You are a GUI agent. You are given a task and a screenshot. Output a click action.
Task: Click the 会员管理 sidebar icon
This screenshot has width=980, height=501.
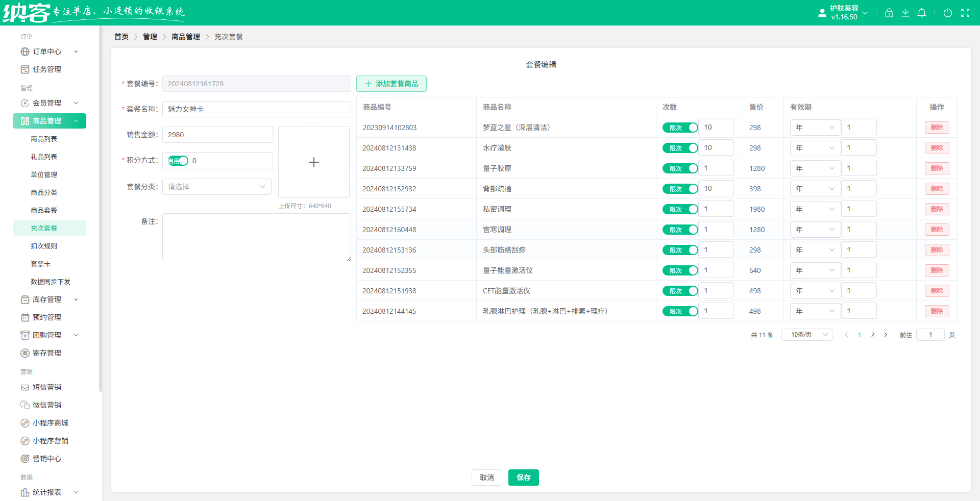pyautogui.click(x=25, y=103)
